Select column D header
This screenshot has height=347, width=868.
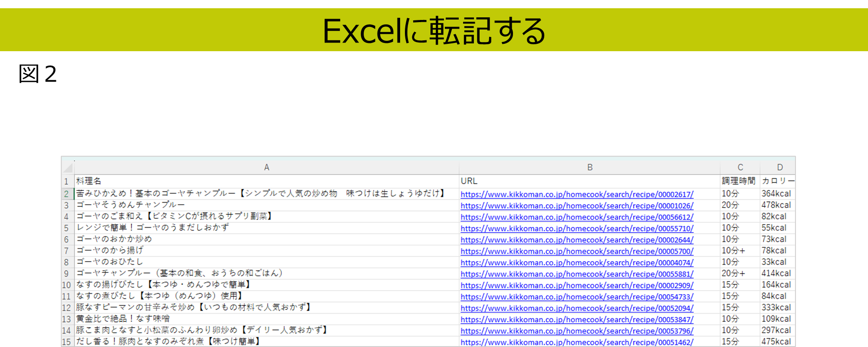[x=779, y=167]
